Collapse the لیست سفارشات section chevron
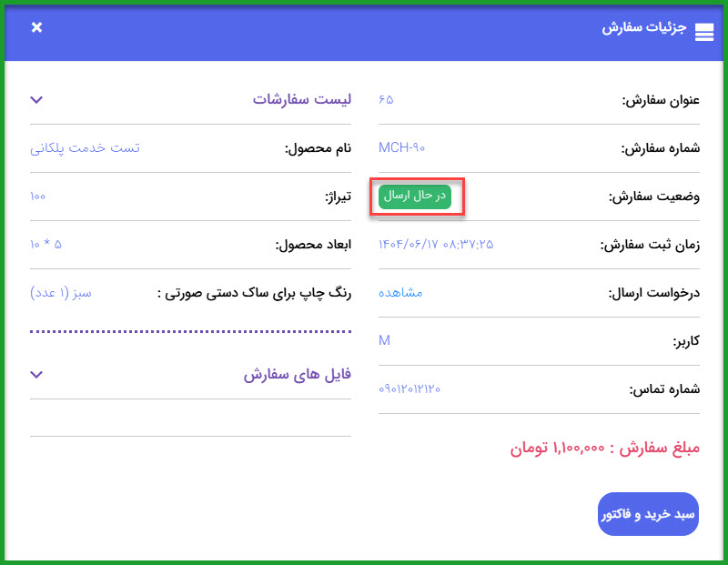This screenshot has width=728, height=565. pyautogui.click(x=37, y=99)
